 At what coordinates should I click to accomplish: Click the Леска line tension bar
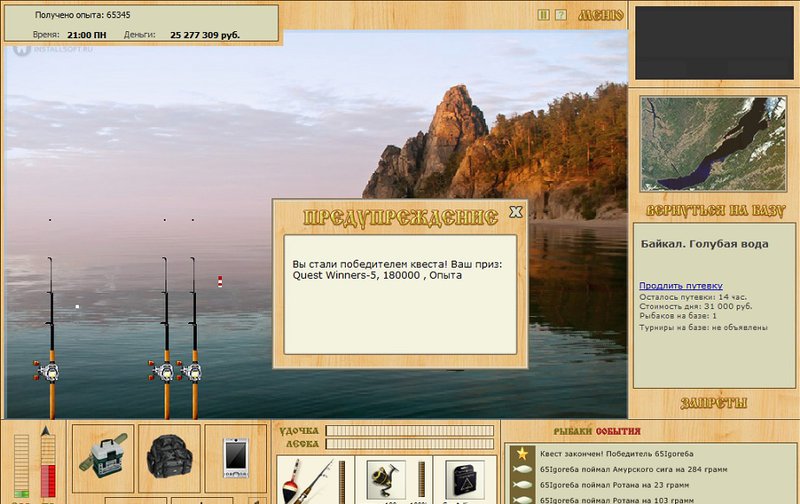pyautogui.click(x=410, y=444)
